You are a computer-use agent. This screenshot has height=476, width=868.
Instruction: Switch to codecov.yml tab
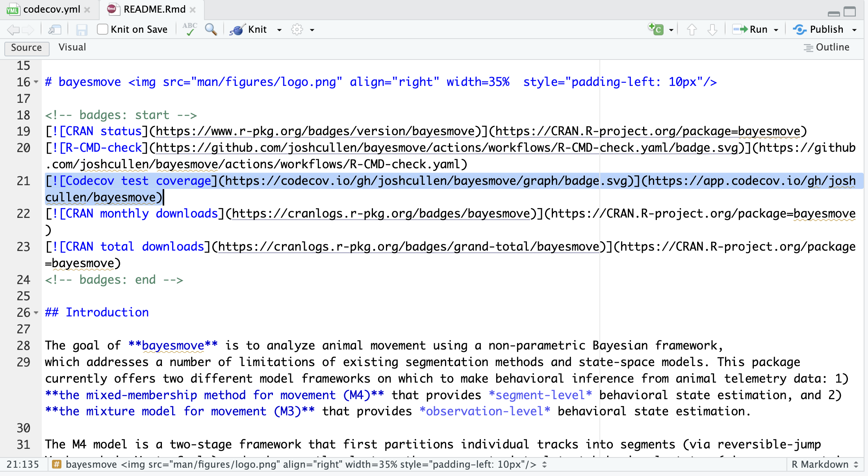point(51,9)
